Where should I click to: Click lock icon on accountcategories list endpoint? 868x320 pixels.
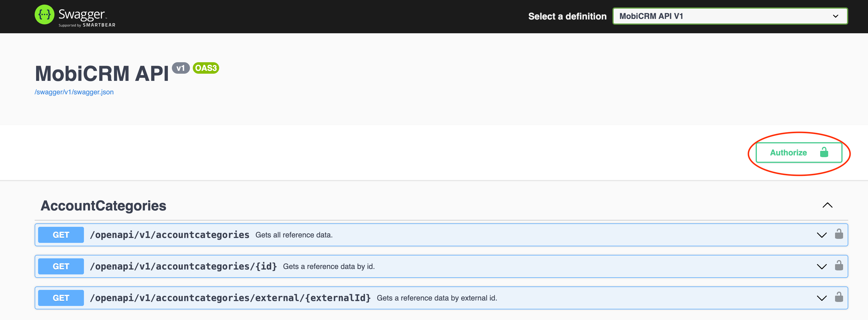(x=839, y=234)
